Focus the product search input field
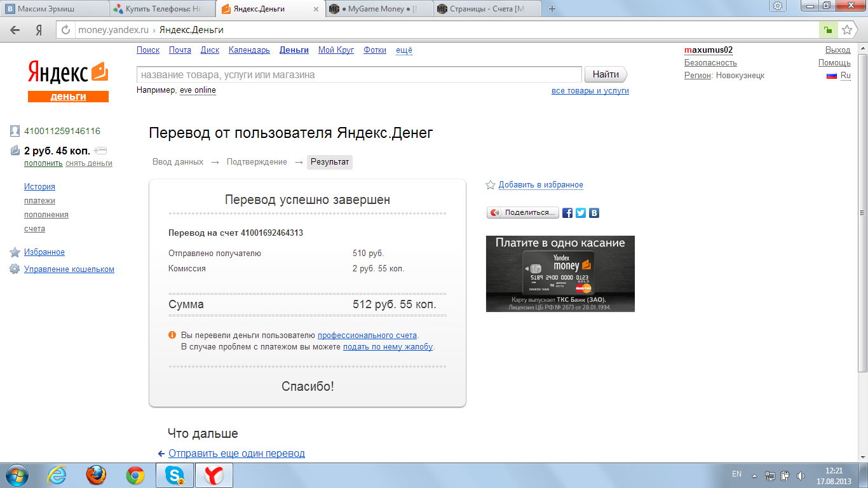The height and width of the screenshot is (488, 868). tap(359, 75)
